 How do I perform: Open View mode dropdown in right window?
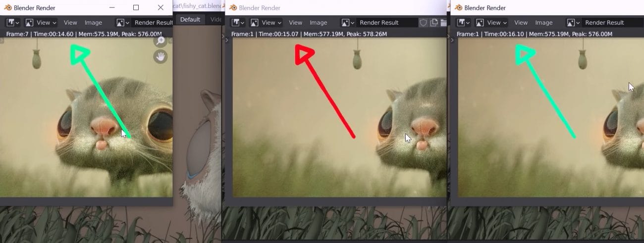tap(491, 22)
